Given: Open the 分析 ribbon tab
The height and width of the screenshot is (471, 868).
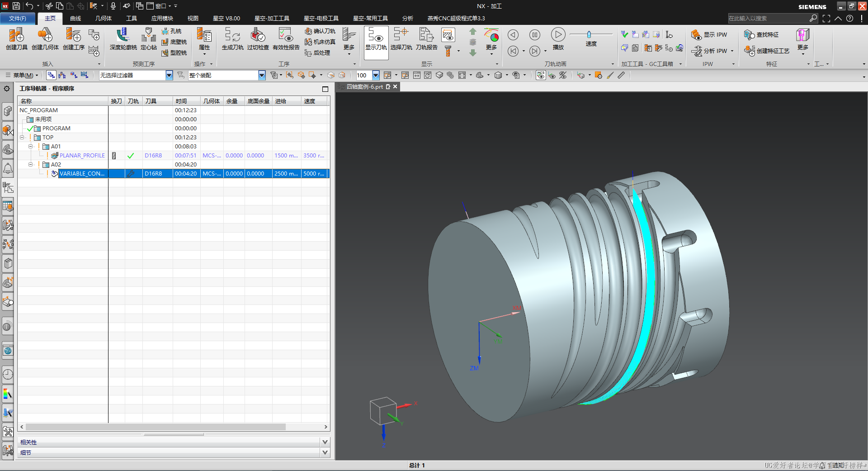Looking at the screenshot, I should pos(408,19).
